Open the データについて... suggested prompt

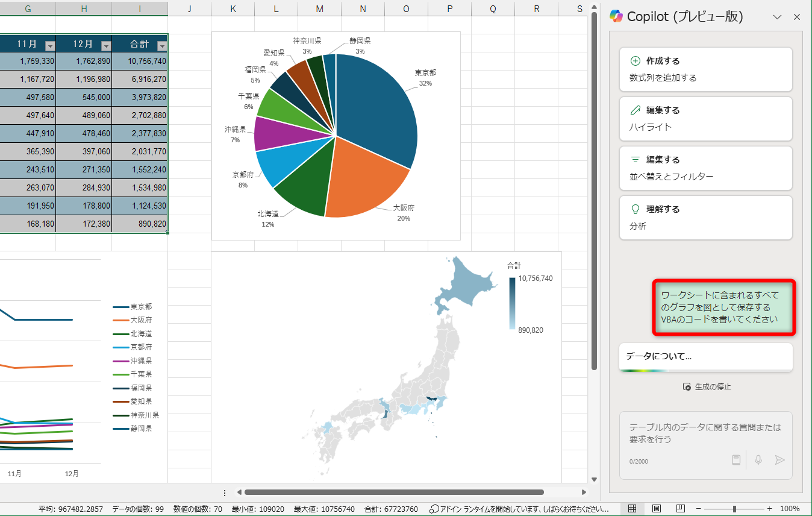tap(705, 357)
